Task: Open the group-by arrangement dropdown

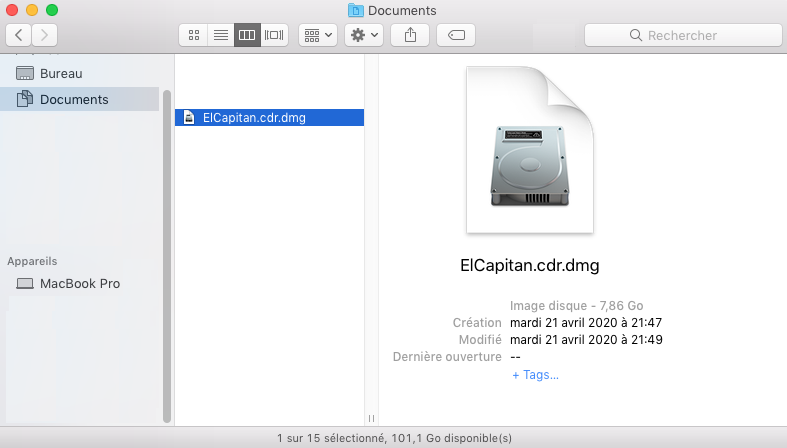Action: pos(318,35)
